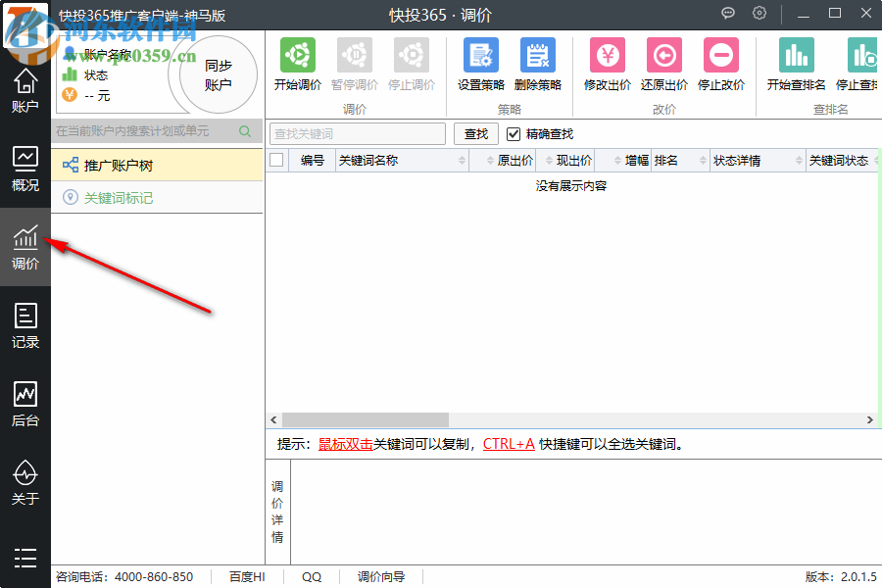Toggle the 精确查找 exact search checkbox

(513, 134)
